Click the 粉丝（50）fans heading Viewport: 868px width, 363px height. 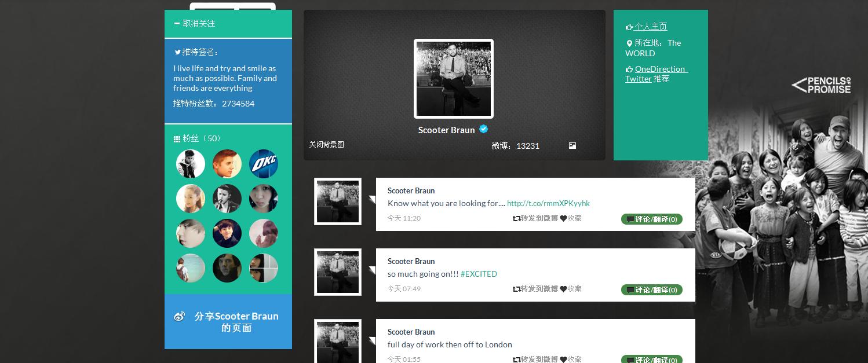[x=202, y=138]
